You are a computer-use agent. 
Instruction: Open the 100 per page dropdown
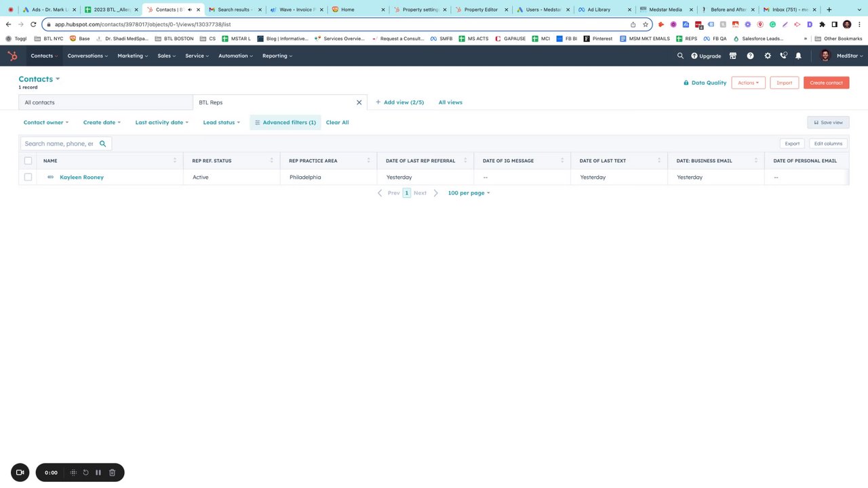pos(469,193)
